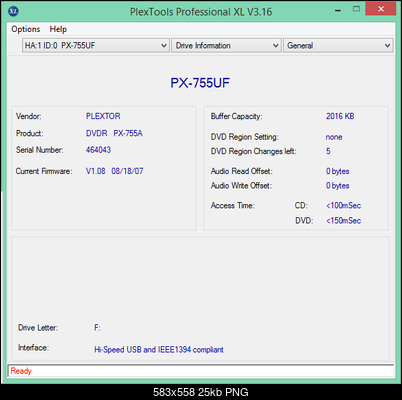This screenshot has width=402, height=400.
Task: Click CD access time <100mSec
Action: point(344,206)
